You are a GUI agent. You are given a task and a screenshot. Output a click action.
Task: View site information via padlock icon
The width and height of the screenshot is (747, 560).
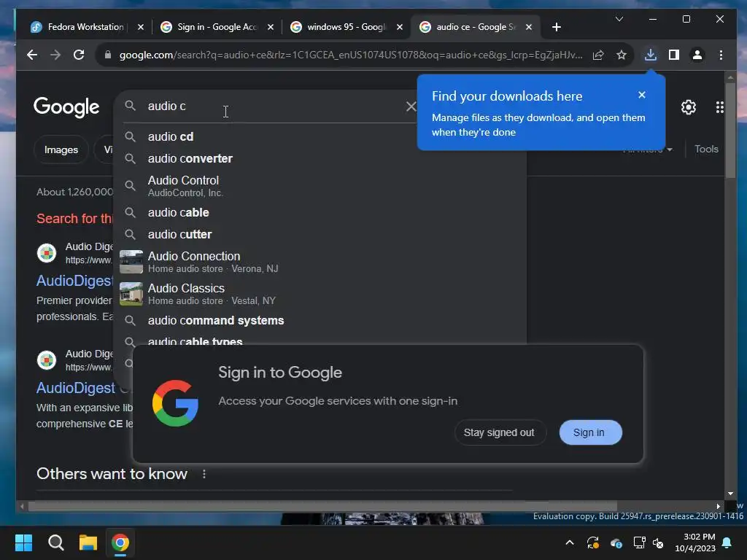pyautogui.click(x=108, y=55)
